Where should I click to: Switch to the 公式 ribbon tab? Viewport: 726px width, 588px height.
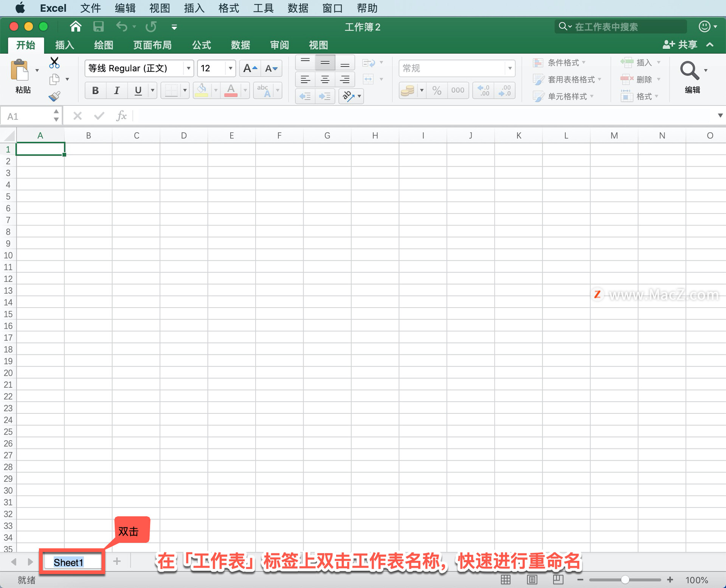tap(201, 45)
